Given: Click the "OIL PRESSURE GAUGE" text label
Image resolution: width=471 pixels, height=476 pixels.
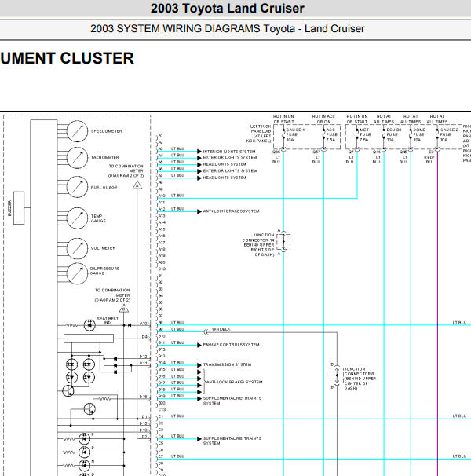Looking at the screenshot, I should [x=104, y=271].
